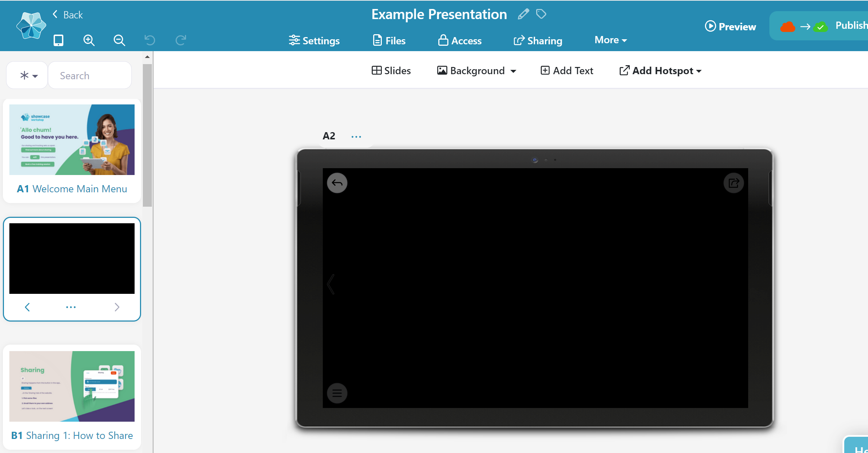This screenshot has height=453, width=868.
Task: Click the zoom out magnifier icon
Action: coord(119,40)
